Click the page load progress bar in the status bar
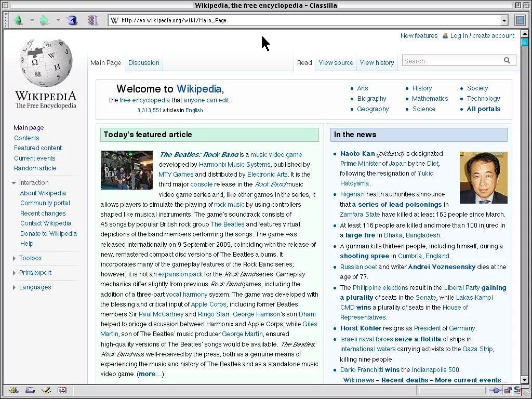The width and height of the screenshot is (532, 399). coord(453,390)
